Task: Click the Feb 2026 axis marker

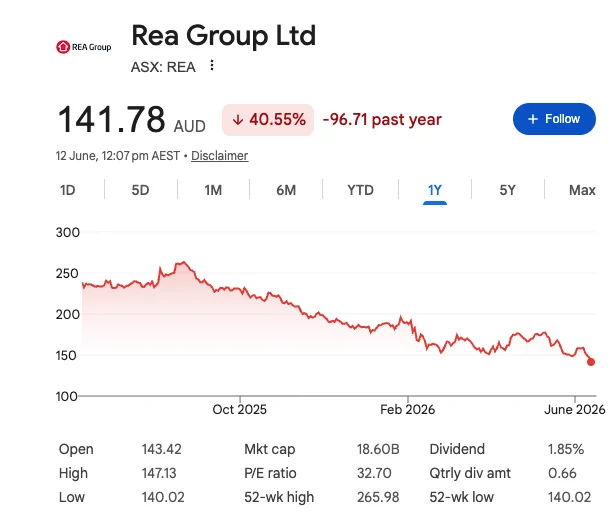Action: tap(407, 409)
